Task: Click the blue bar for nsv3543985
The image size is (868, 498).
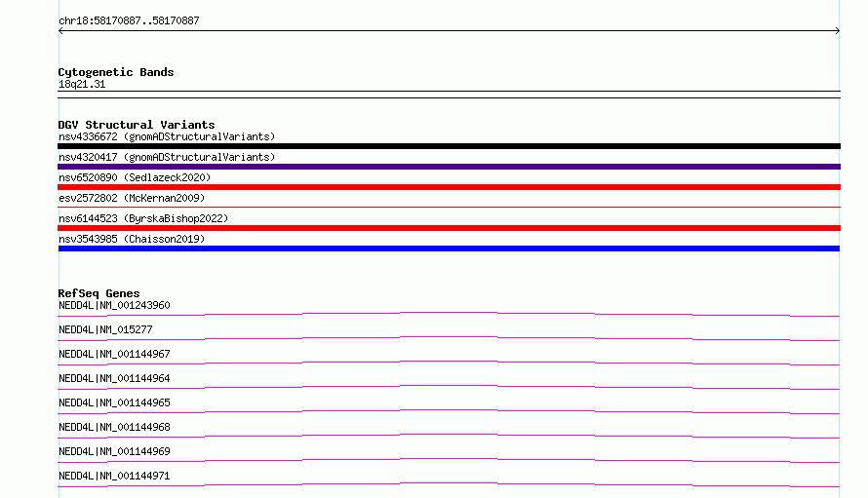Action: [449, 249]
